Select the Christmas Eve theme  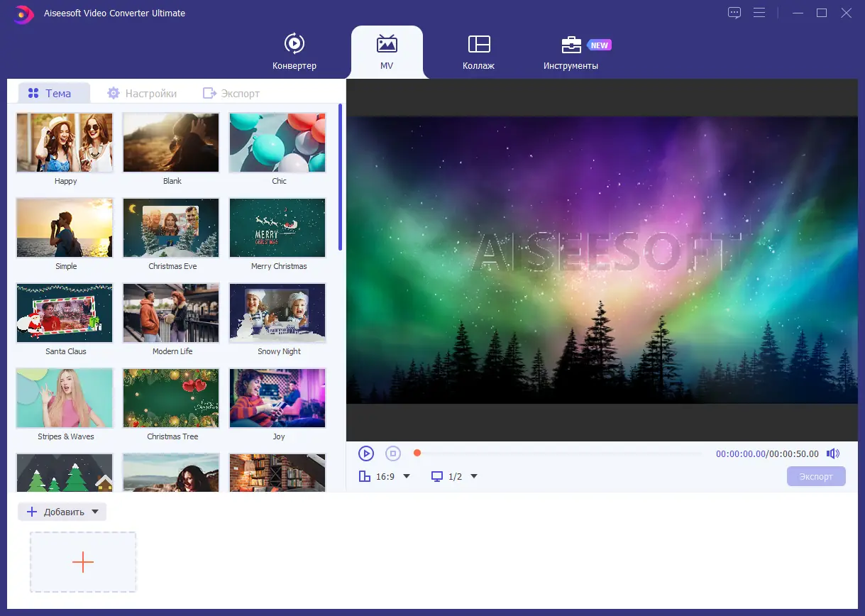click(x=171, y=228)
